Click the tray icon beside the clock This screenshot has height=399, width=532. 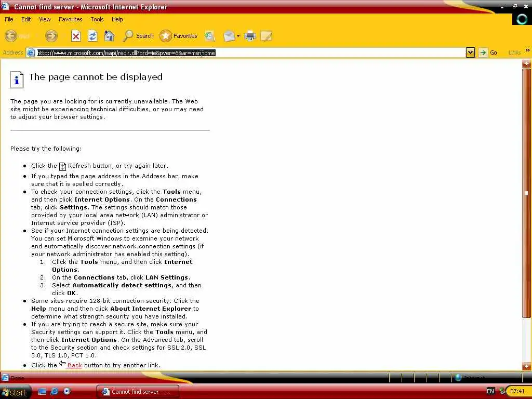[503, 391]
